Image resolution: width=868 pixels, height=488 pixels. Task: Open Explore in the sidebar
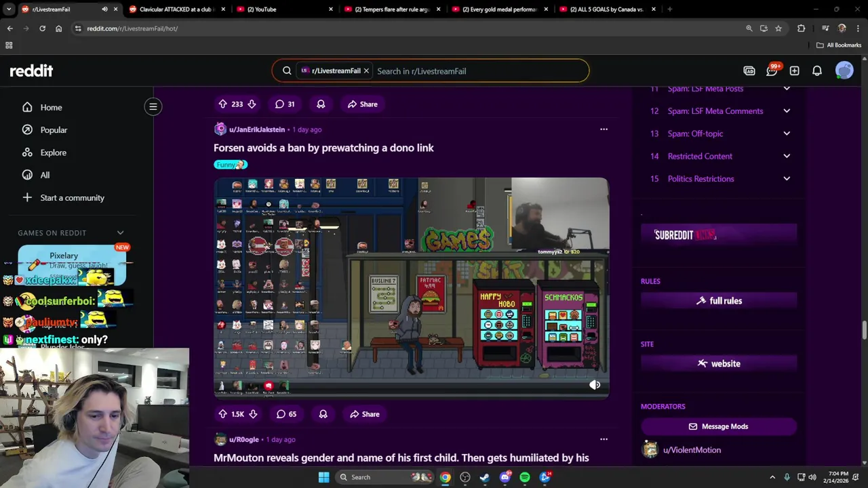pyautogui.click(x=53, y=152)
